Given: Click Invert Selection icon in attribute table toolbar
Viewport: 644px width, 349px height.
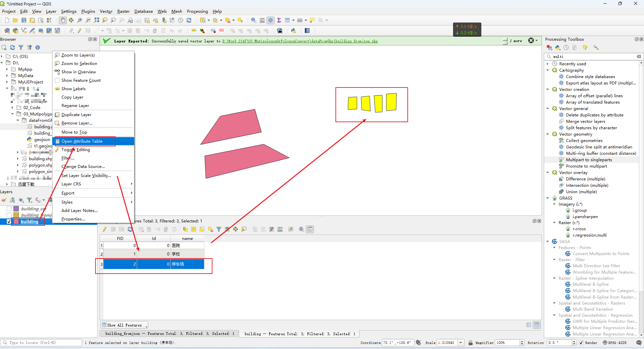Looking at the screenshot, I should tap(202, 229).
